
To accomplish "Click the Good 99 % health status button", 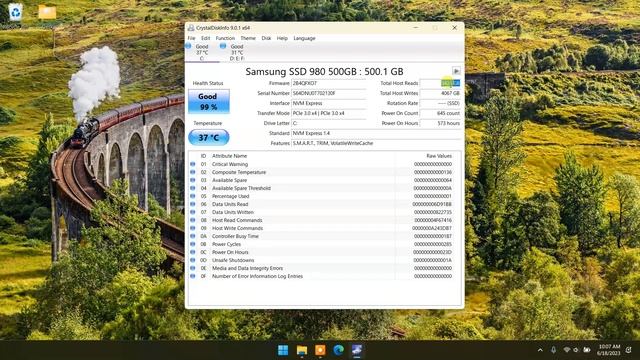I will pyautogui.click(x=209, y=102).
